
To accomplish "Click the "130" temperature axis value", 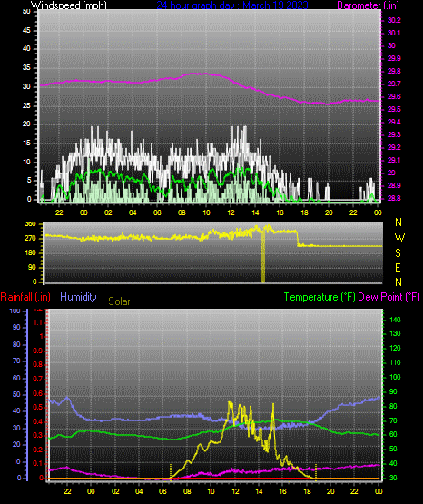I will pyautogui.click(x=395, y=333).
